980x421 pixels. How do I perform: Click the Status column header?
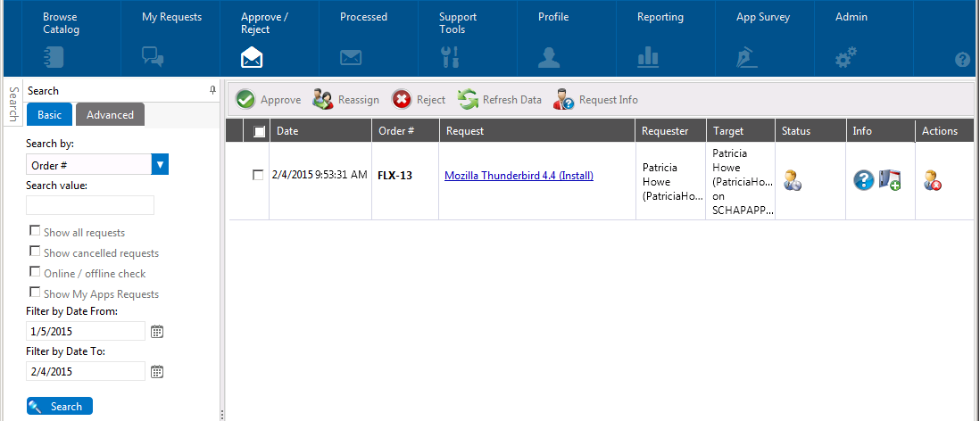click(810, 131)
